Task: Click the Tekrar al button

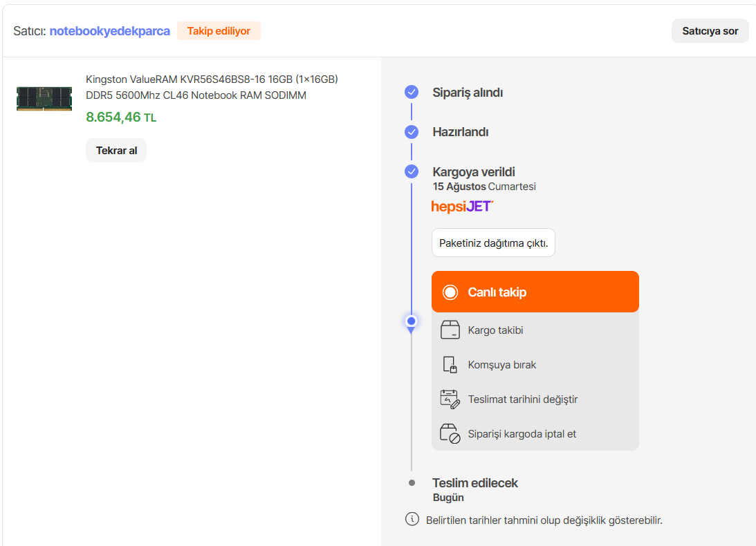Action: [x=116, y=151]
